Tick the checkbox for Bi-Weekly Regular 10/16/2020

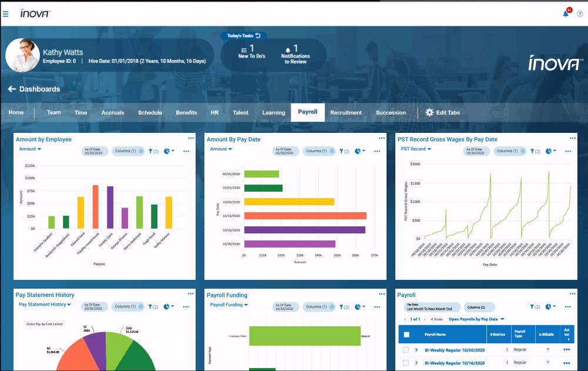[x=406, y=363]
